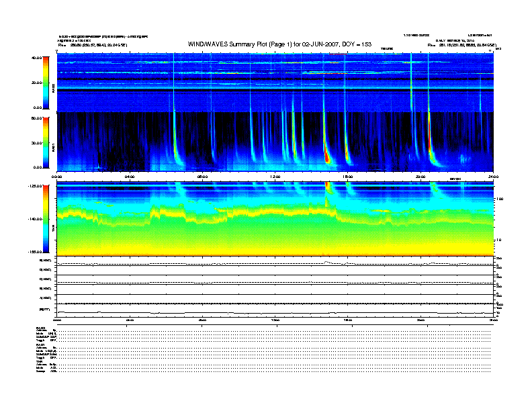Click the -155.00 label on TNR scale
Screen dimensions: 532x411
pos(35,252)
